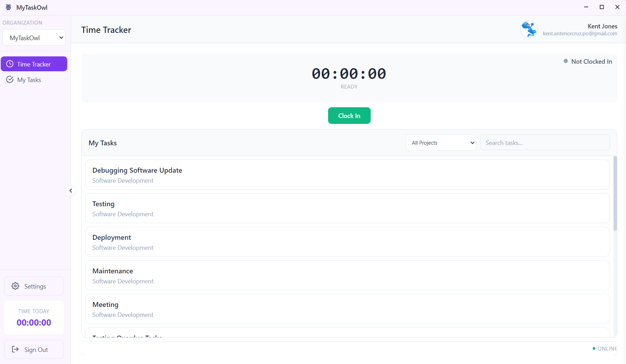Click the checkmark icon beside My Tasks
The height and width of the screenshot is (364, 626).
[10, 80]
